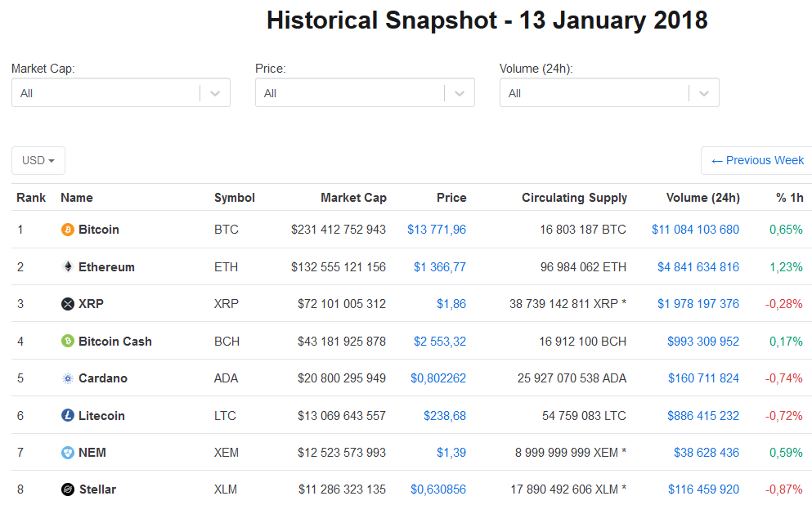Sort by Price column header
This screenshot has width=812, height=505.
point(451,198)
